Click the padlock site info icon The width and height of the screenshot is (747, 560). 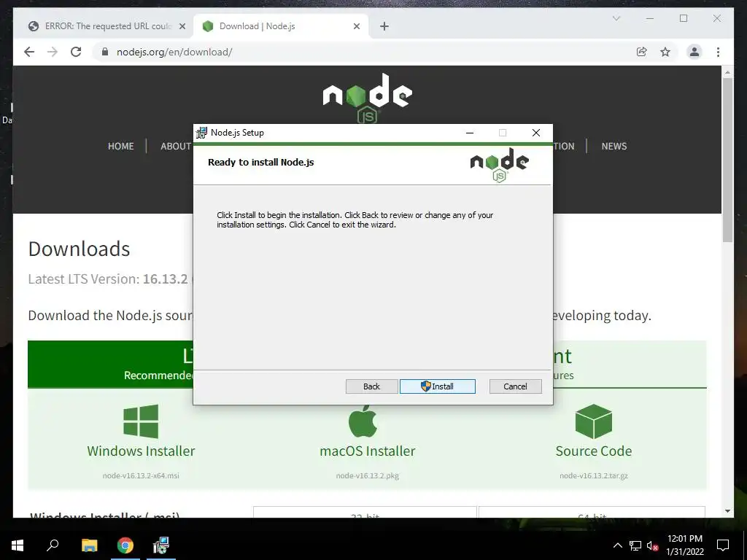[105, 52]
